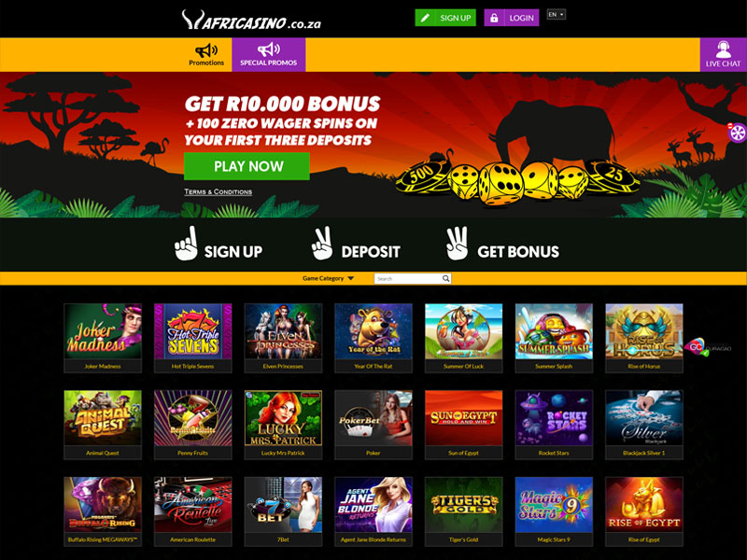The height and width of the screenshot is (560, 747).
Task: Launch the Lucky Mrs Patrick game
Action: click(284, 425)
